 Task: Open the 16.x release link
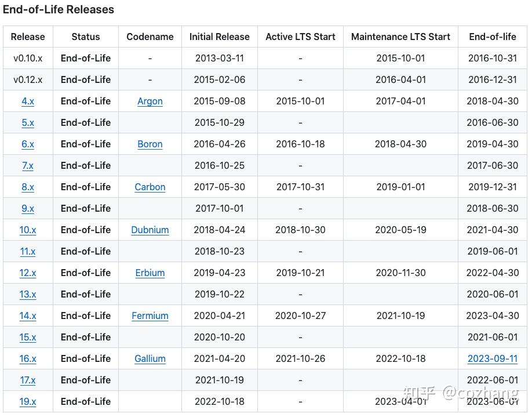pos(28,358)
